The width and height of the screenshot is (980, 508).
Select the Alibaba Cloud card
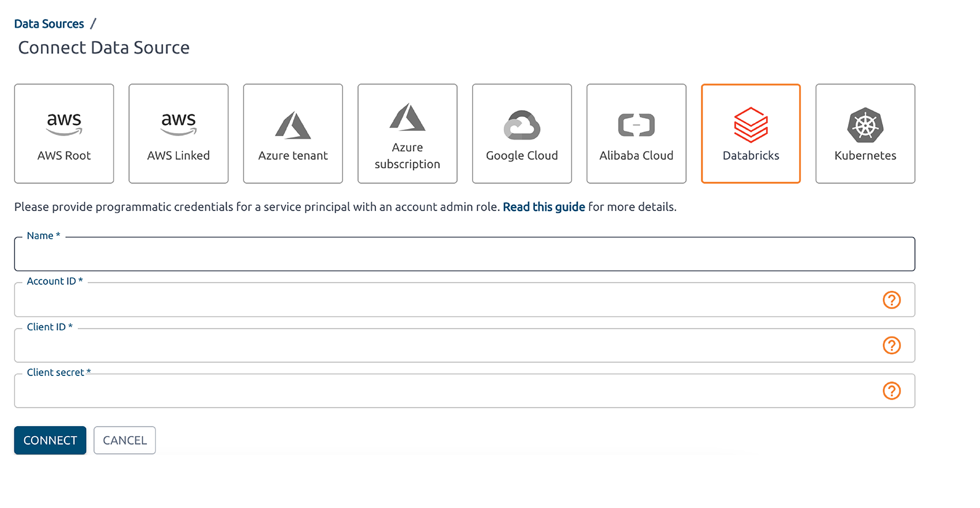[636, 134]
